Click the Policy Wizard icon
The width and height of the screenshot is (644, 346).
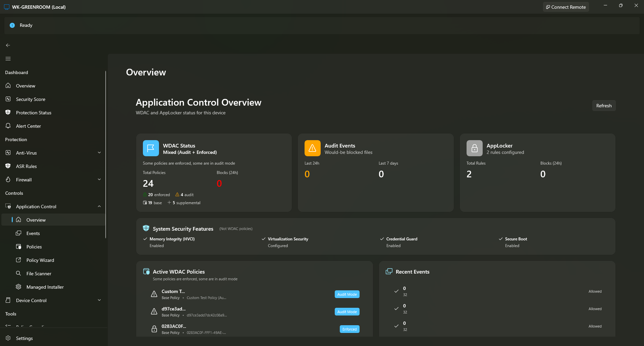[x=19, y=260]
